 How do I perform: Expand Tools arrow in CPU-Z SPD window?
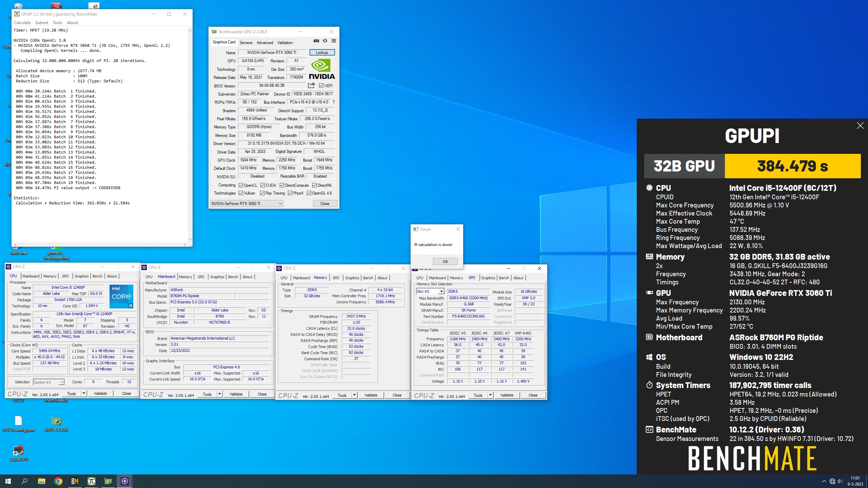tap(490, 395)
